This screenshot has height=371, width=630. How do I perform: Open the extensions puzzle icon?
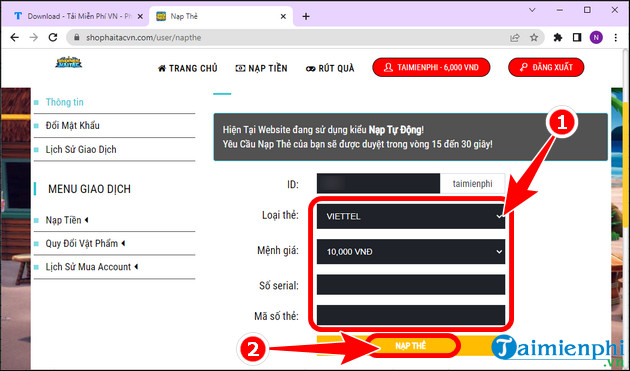point(558,37)
